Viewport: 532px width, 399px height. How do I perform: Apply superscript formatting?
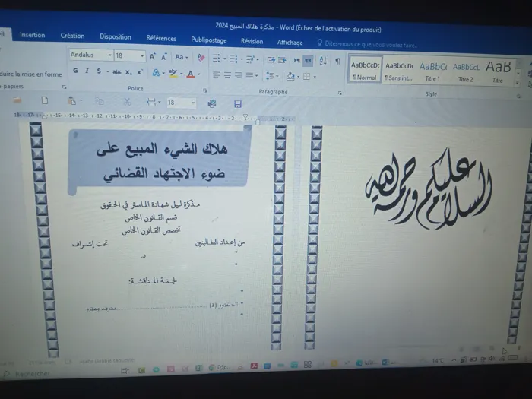pos(139,72)
